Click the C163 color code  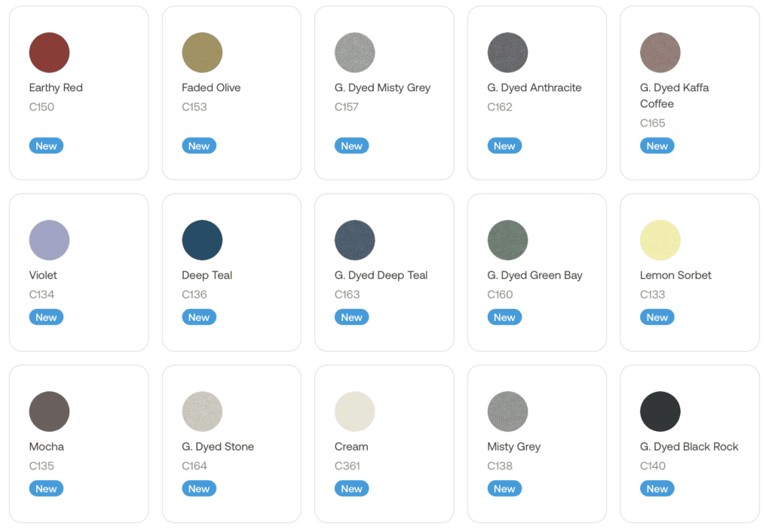[347, 295]
